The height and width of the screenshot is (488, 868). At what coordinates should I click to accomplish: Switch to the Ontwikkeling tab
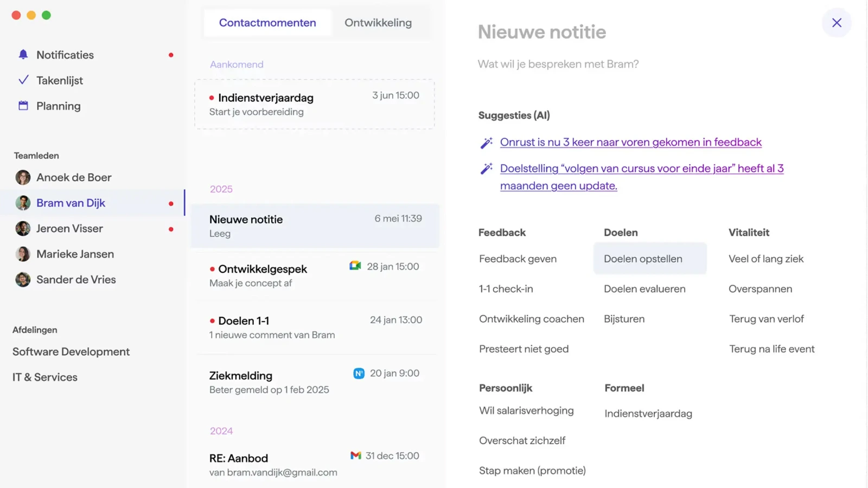pos(378,23)
